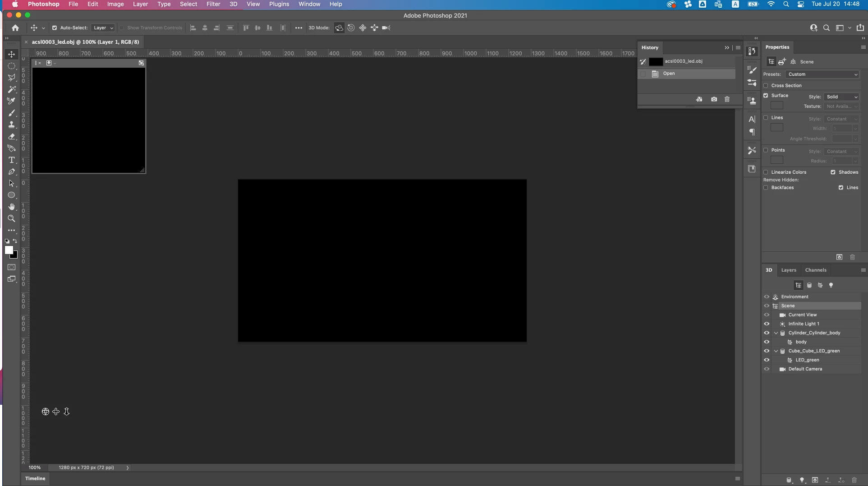Create new snapshot in History panel

click(x=714, y=99)
